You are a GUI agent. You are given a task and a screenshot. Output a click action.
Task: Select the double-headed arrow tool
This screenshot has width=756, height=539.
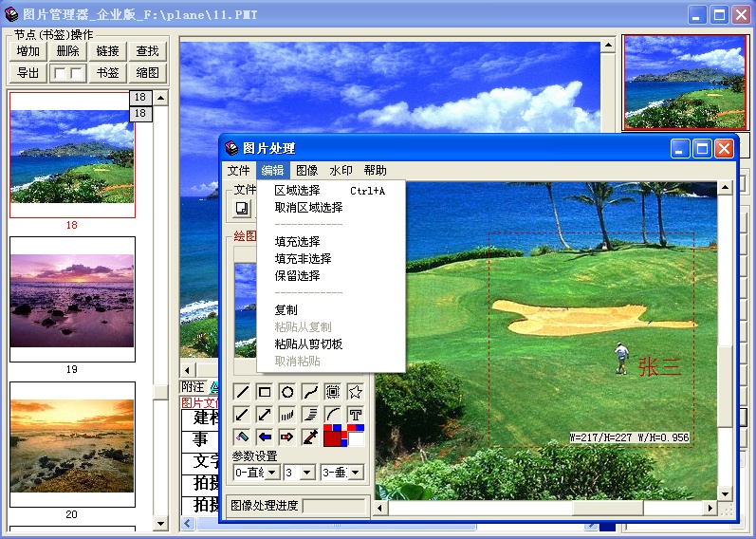click(265, 415)
